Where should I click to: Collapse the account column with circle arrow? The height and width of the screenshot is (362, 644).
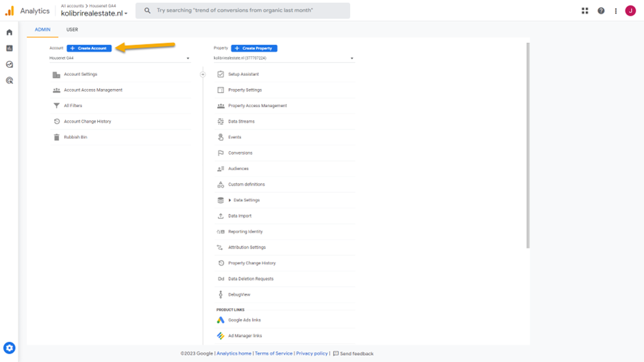tap(203, 75)
